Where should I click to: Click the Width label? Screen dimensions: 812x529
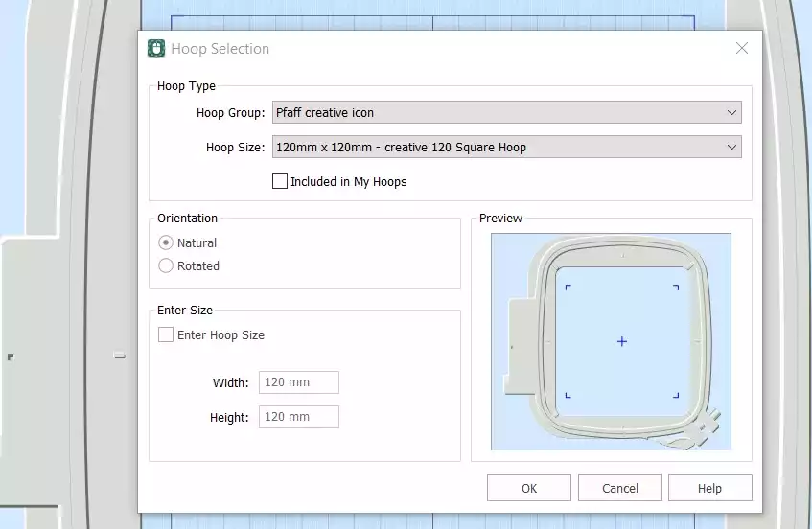[x=230, y=383]
